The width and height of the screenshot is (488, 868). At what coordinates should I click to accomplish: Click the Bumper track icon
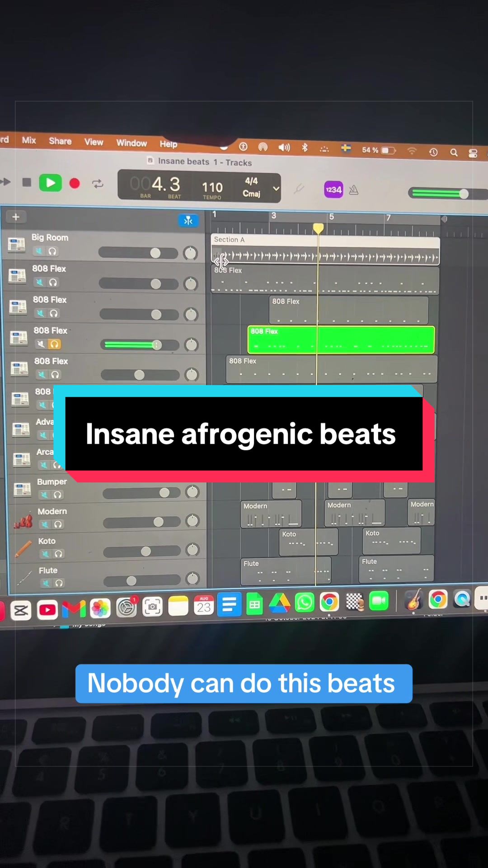click(22, 489)
